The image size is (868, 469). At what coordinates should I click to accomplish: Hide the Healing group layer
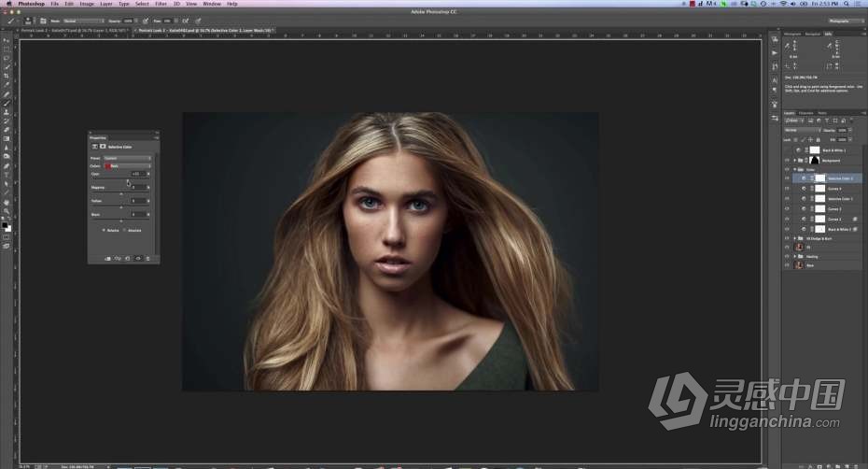[x=787, y=257]
